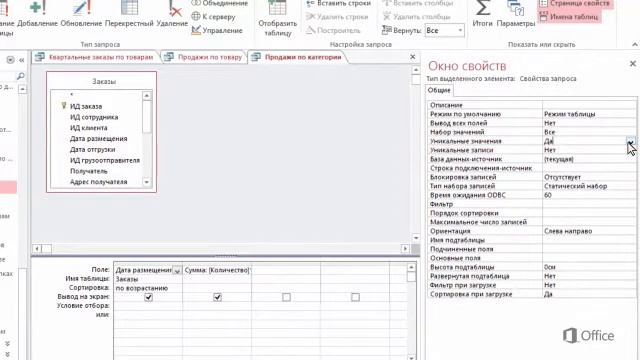Click the empty Фильтр property field
This screenshot has width=640, height=360.
pyautogui.click(x=589, y=204)
